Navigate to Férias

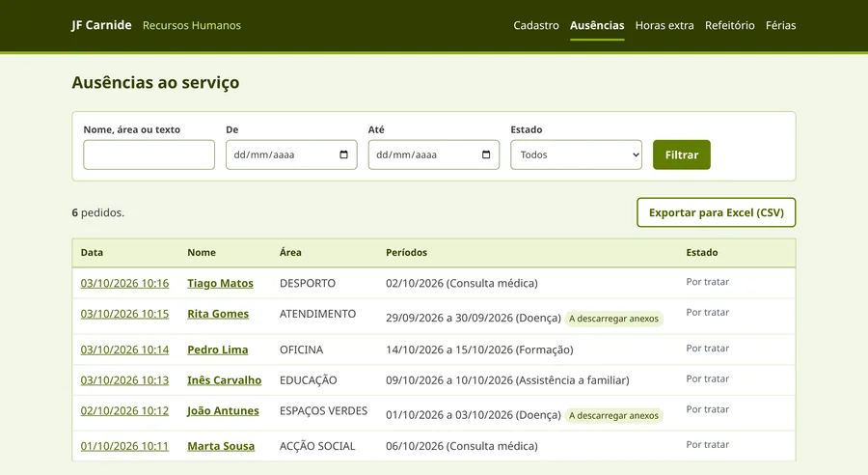coord(780,25)
